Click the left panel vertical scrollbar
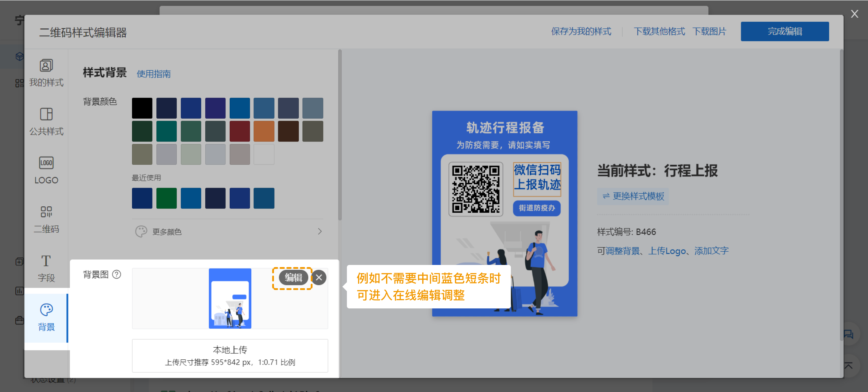This screenshot has width=868, height=392. point(340,135)
